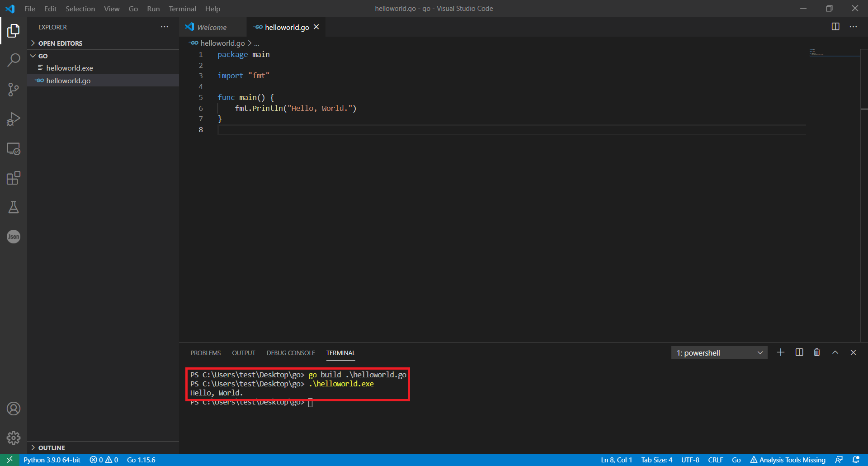
Task: Expand the Open Editors section
Action: coord(103,43)
